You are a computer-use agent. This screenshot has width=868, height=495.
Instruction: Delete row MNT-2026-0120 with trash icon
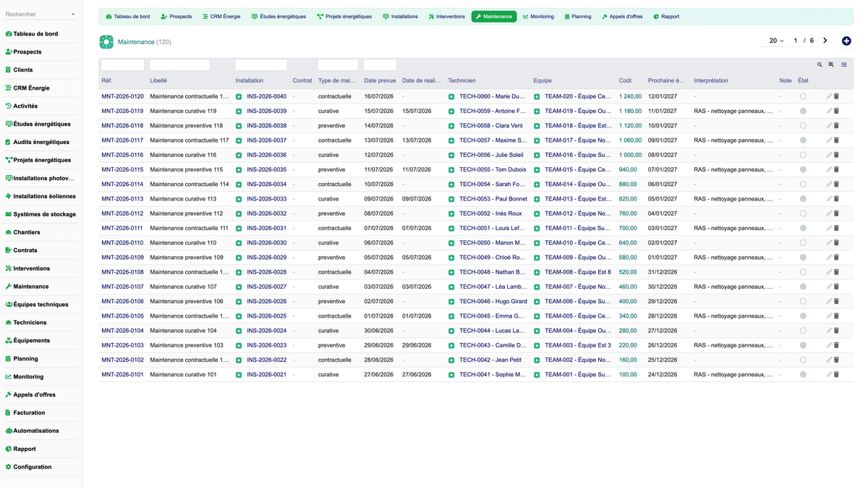[x=837, y=96]
